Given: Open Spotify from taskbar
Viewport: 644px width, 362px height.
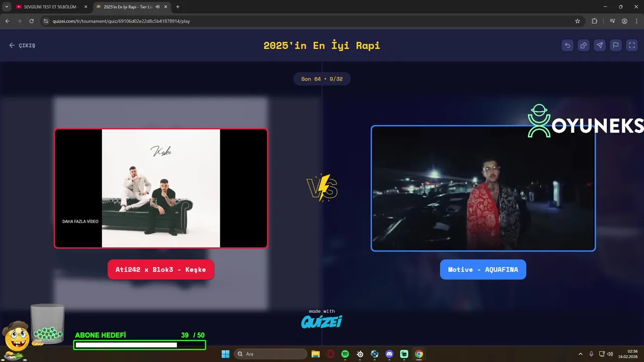Looking at the screenshot, I should click(345, 354).
